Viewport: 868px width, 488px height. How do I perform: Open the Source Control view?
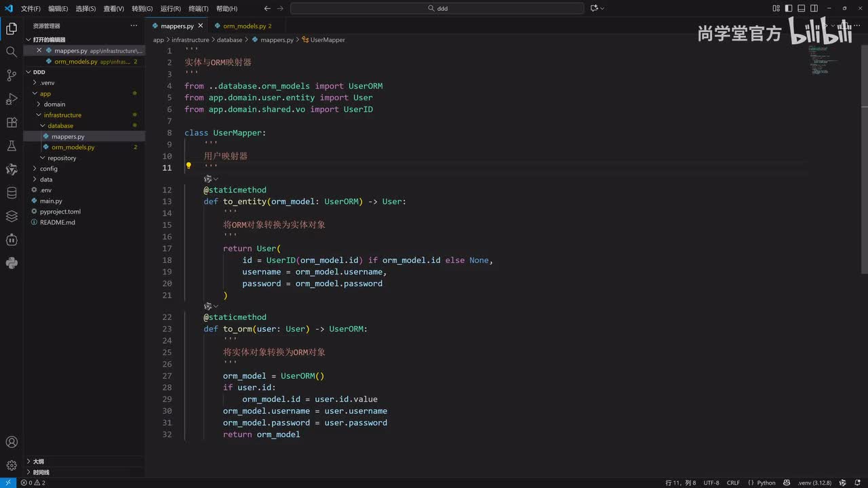[12, 75]
